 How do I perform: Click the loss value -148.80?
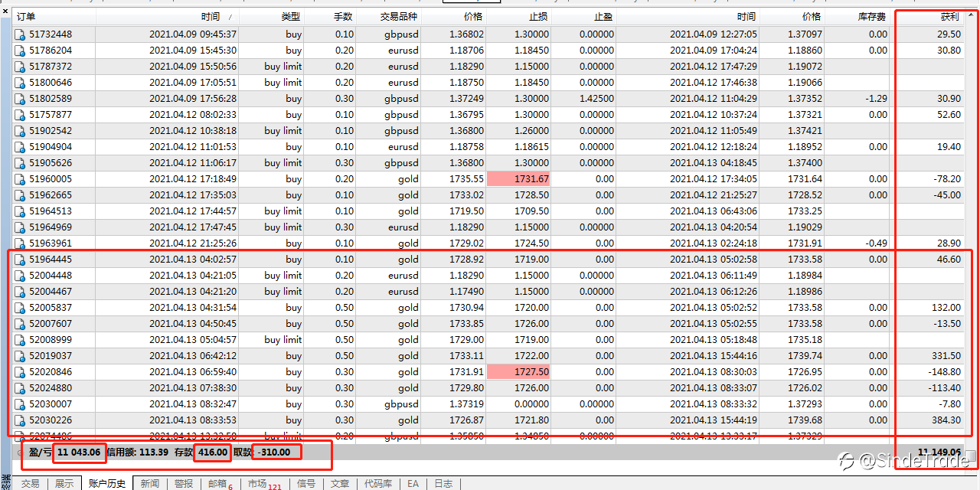[944, 372]
